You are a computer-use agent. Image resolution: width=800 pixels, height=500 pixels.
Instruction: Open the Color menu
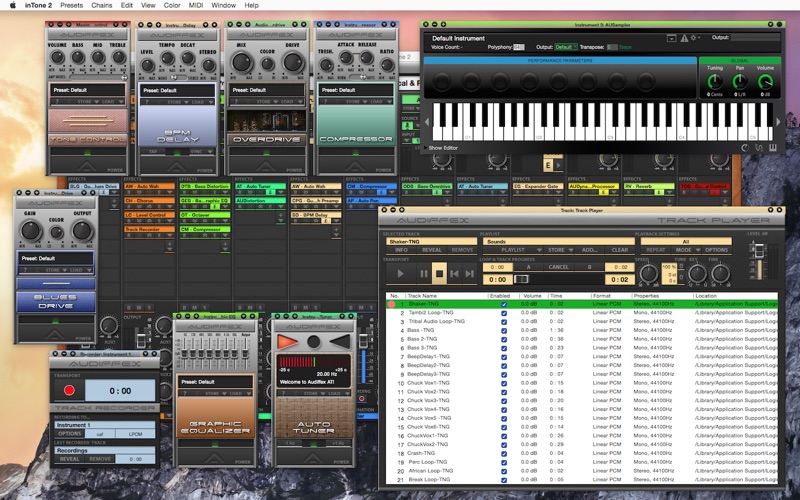pos(172,5)
